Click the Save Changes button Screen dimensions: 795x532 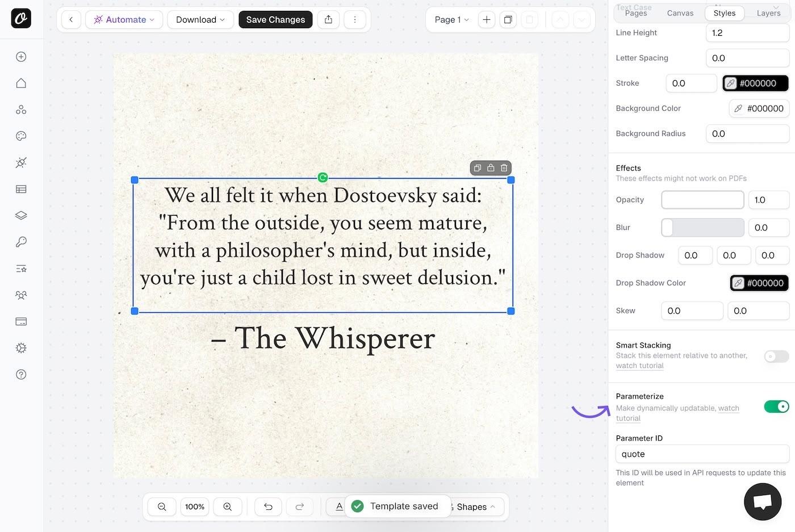275,20
